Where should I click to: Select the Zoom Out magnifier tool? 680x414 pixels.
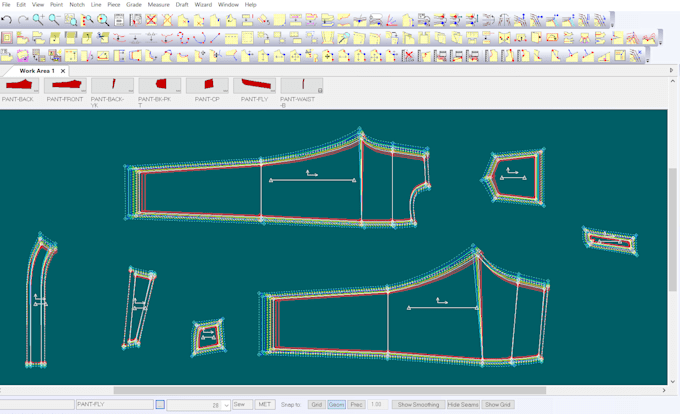coord(54,20)
